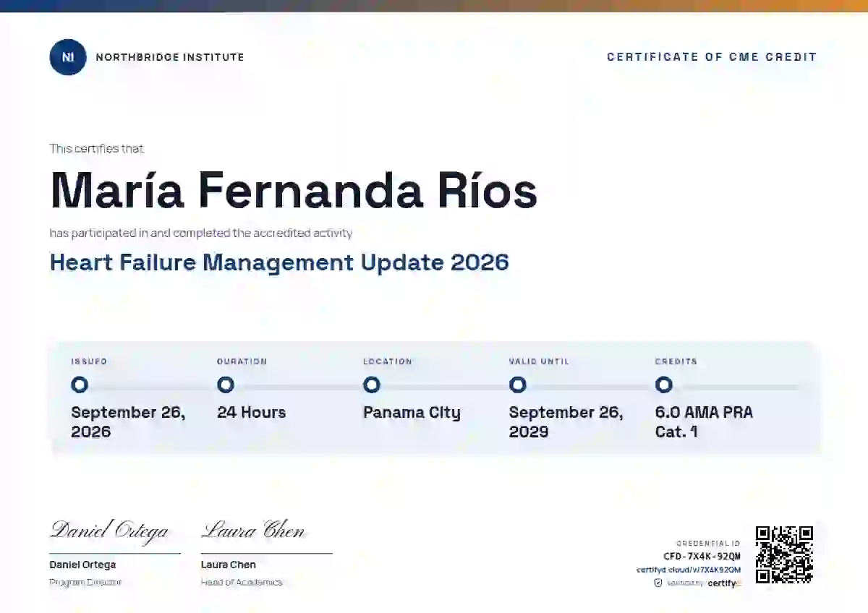Click the 'ISSUED' label

click(x=89, y=361)
